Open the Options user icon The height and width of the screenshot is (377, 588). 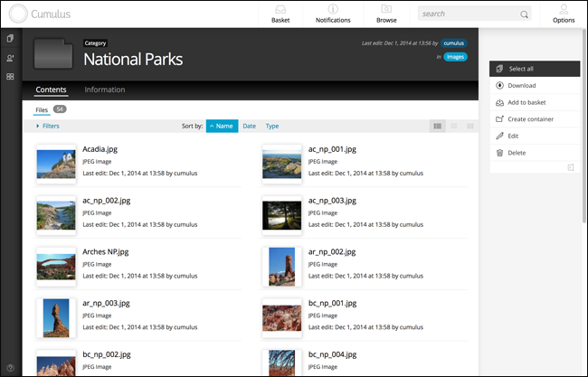564,9
